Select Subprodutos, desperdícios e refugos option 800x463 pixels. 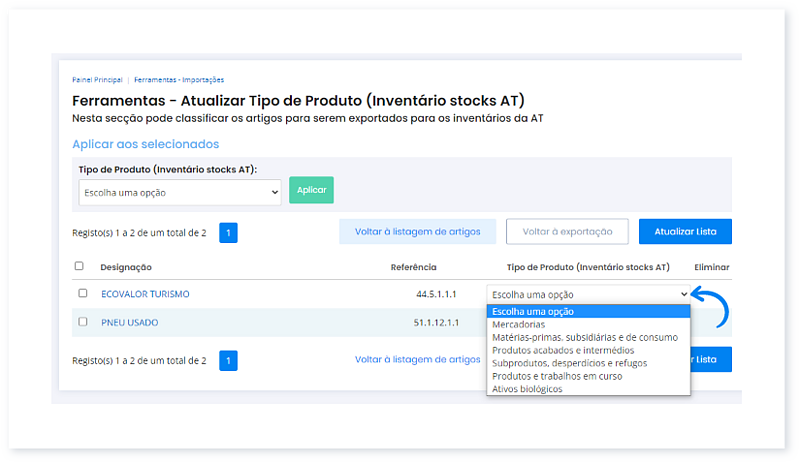coord(569,363)
